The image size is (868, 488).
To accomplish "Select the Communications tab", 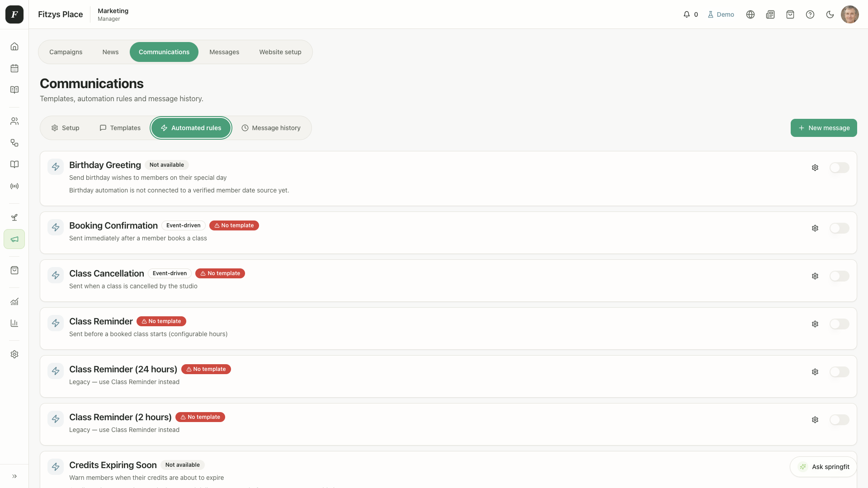I will pyautogui.click(x=164, y=52).
